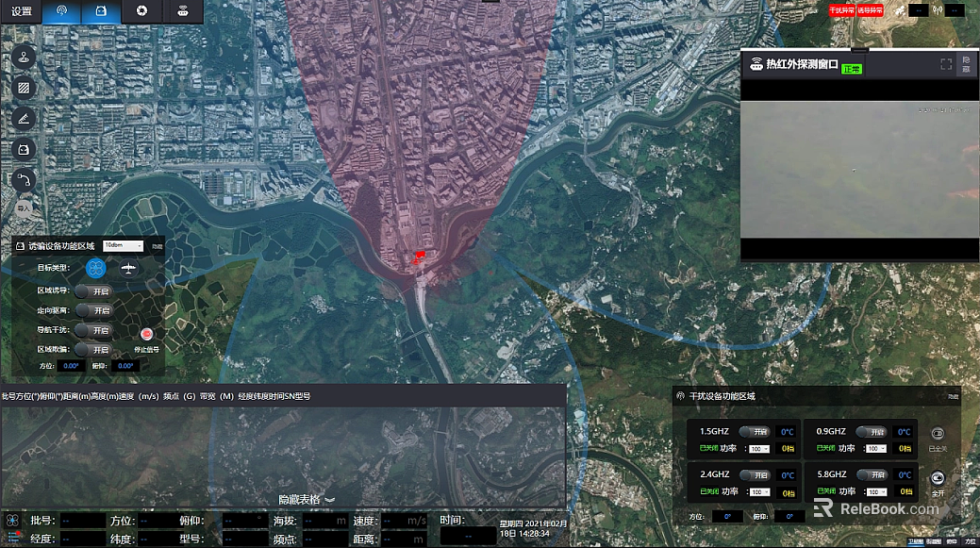
Task: Select the hatched area tool in left sidebar
Action: [x=24, y=89]
